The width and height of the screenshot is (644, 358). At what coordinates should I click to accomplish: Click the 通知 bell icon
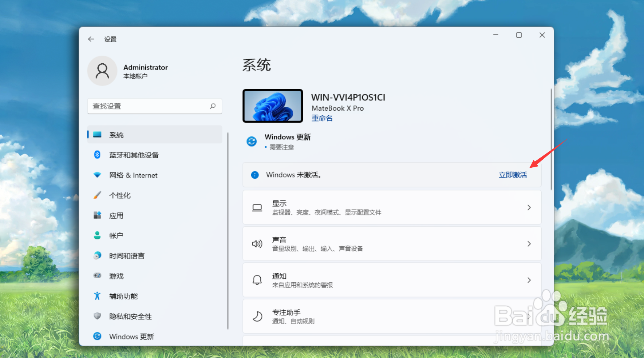[x=257, y=280]
